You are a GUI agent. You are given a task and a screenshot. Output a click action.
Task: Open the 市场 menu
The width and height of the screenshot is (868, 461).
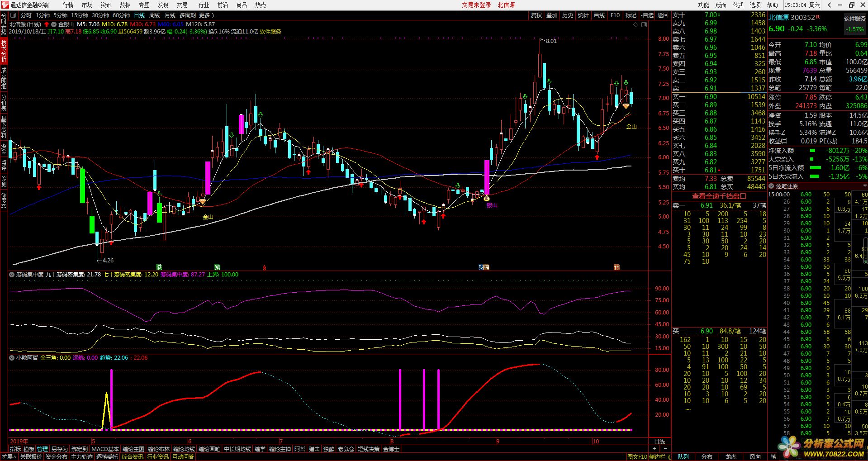point(87,5)
